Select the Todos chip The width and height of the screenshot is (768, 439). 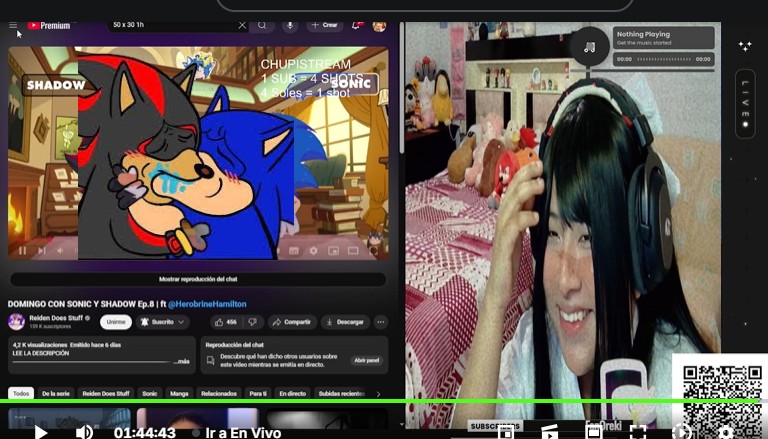coord(21,393)
